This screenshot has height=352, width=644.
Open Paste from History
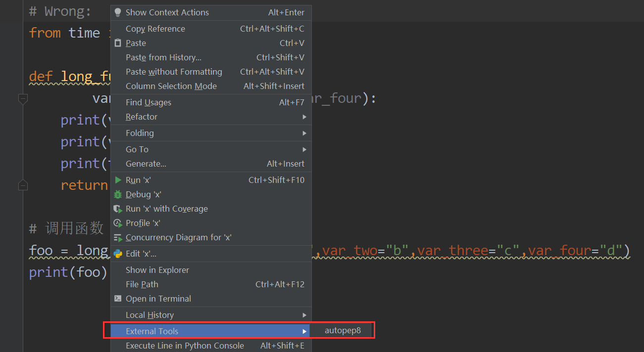(211, 57)
